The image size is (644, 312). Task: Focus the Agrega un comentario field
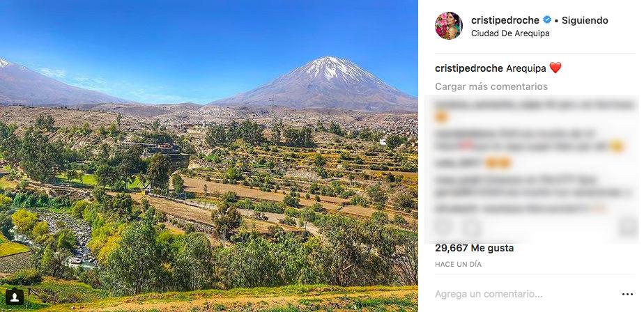(526, 294)
